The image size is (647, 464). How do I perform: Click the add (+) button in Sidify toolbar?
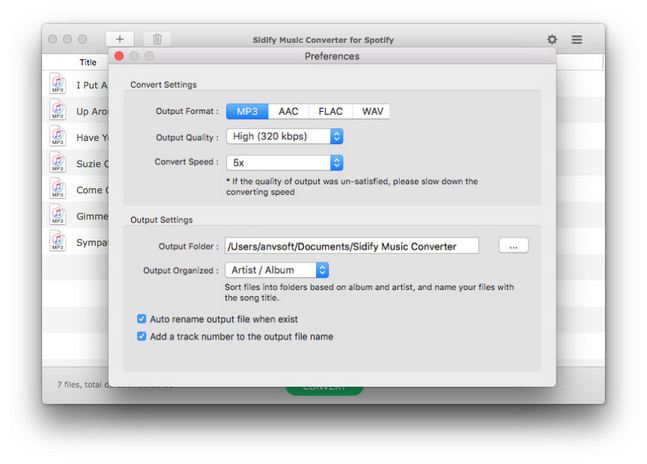tap(120, 39)
